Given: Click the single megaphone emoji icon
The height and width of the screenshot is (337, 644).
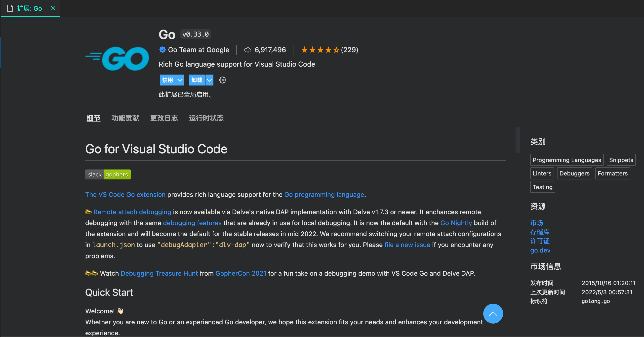Looking at the screenshot, I should (88, 212).
